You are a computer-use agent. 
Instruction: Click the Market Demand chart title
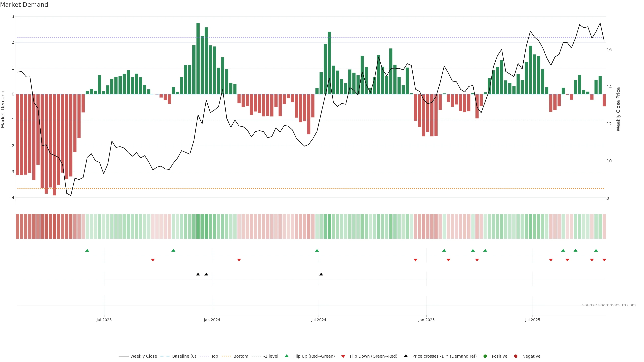point(24,5)
